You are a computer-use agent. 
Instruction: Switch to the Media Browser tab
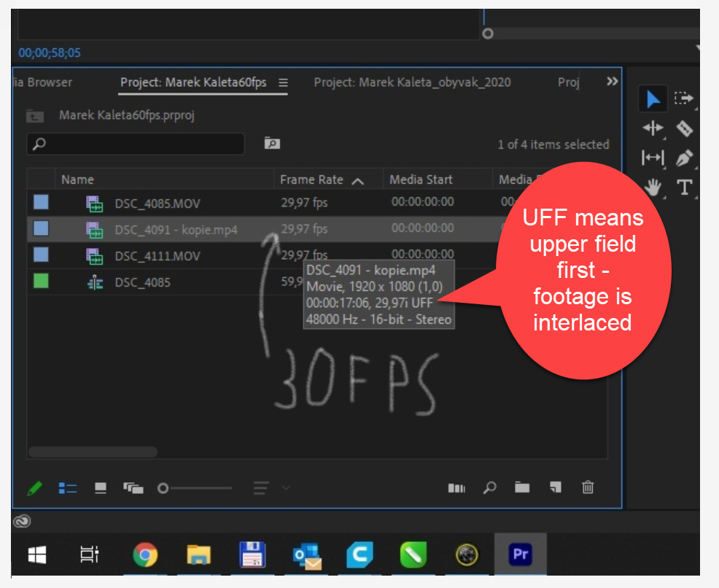(44, 82)
